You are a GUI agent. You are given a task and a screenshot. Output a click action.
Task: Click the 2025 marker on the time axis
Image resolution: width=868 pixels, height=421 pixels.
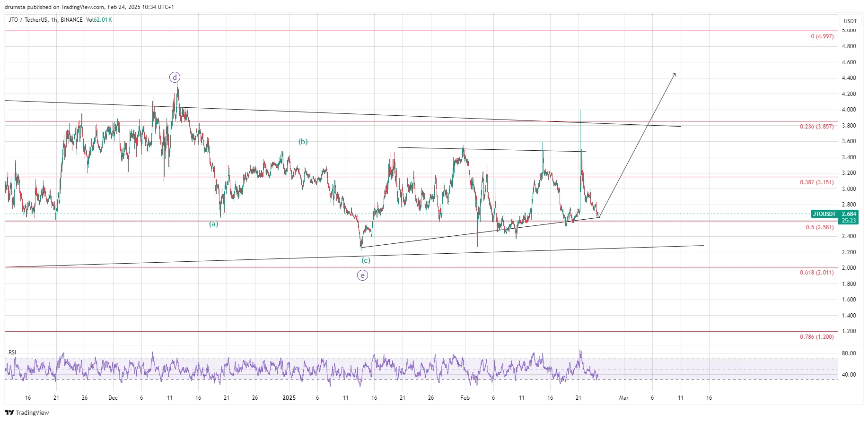pos(289,398)
